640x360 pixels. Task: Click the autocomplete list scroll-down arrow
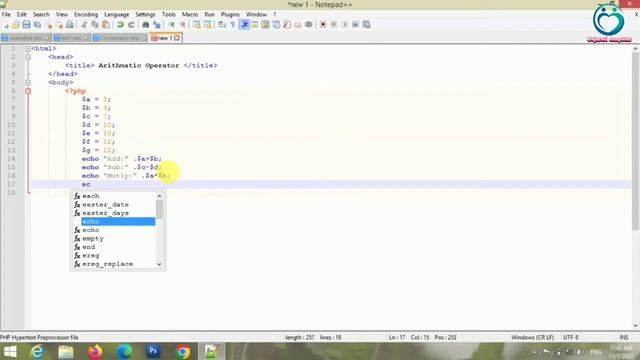[159, 264]
